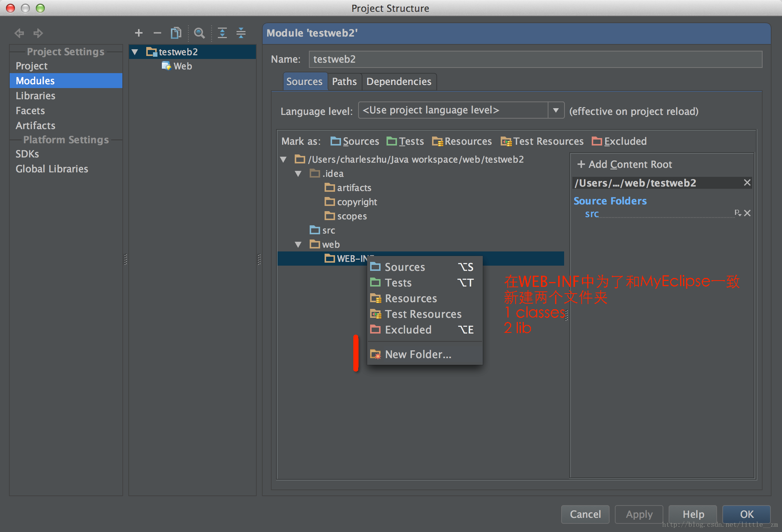Open the src source folder link

[592, 214]
